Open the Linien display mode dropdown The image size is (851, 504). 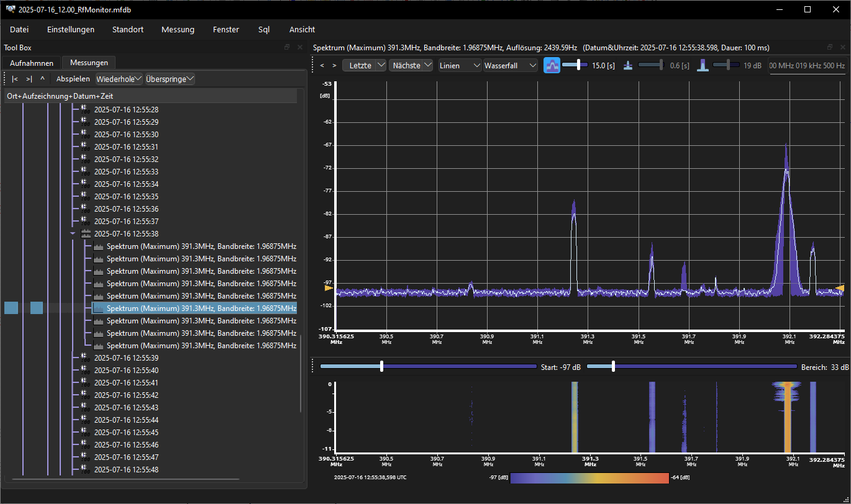460,65
